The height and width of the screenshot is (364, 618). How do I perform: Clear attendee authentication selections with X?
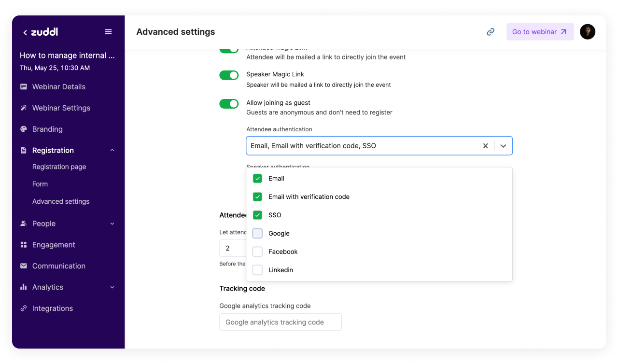coord(485,146)
